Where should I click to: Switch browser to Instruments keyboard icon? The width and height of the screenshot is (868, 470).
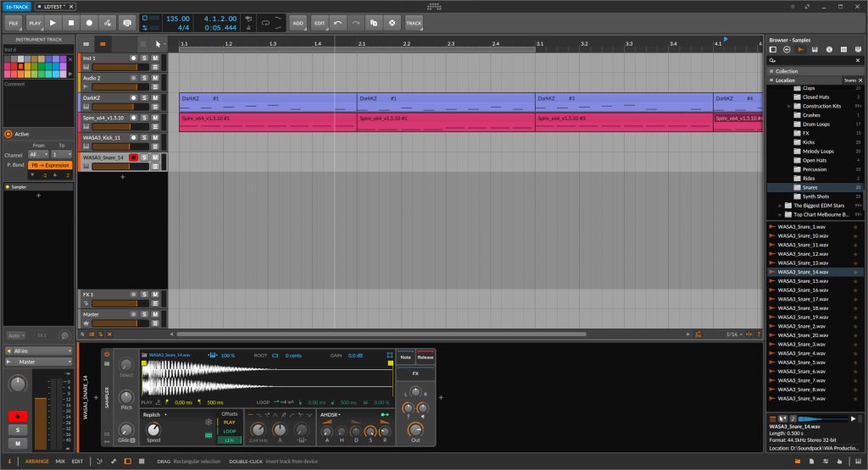coord(815,50)
